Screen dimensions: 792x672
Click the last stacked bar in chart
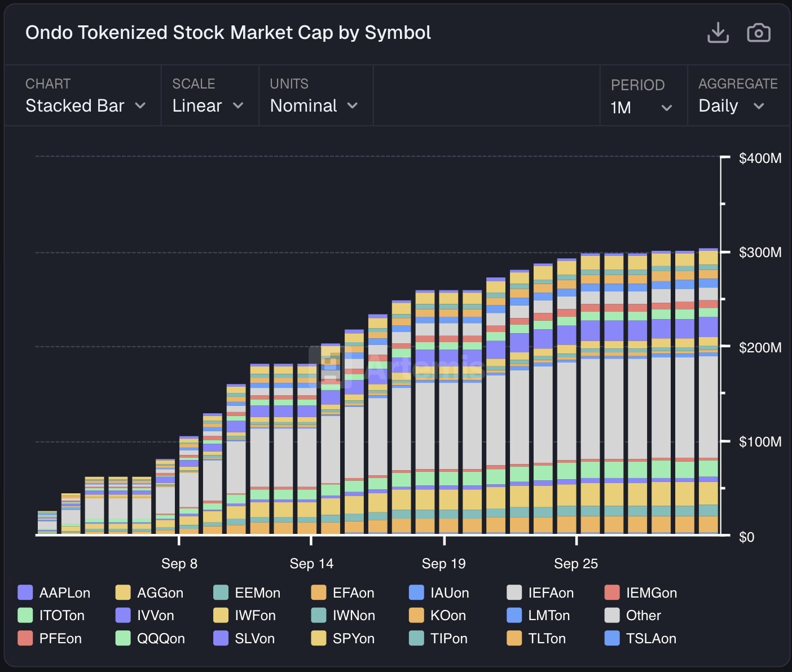pos(709,395)
